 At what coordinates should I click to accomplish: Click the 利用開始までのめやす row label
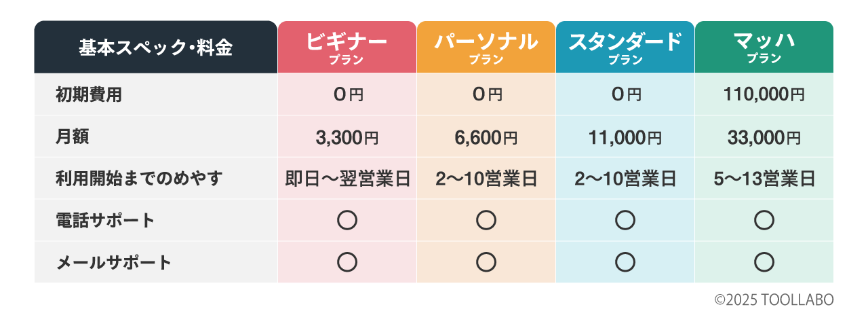(x=139, y=179)
